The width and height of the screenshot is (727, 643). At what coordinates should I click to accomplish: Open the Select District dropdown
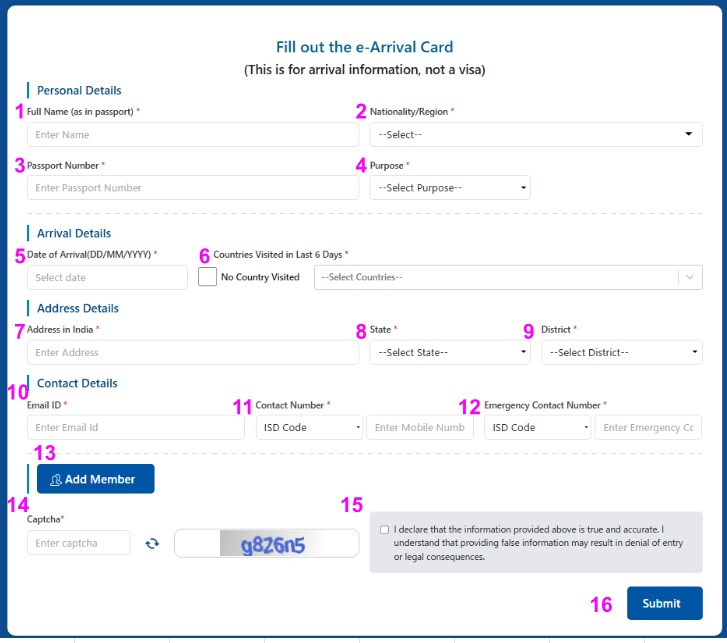click(x=621, y=352)
